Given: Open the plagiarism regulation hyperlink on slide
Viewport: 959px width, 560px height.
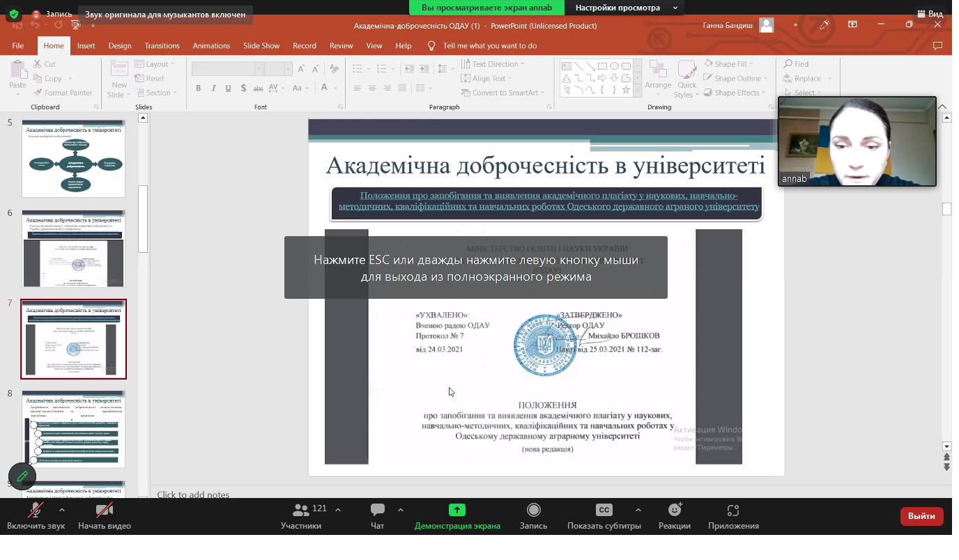Looking at the screenshot, I should tap(548, 201).
